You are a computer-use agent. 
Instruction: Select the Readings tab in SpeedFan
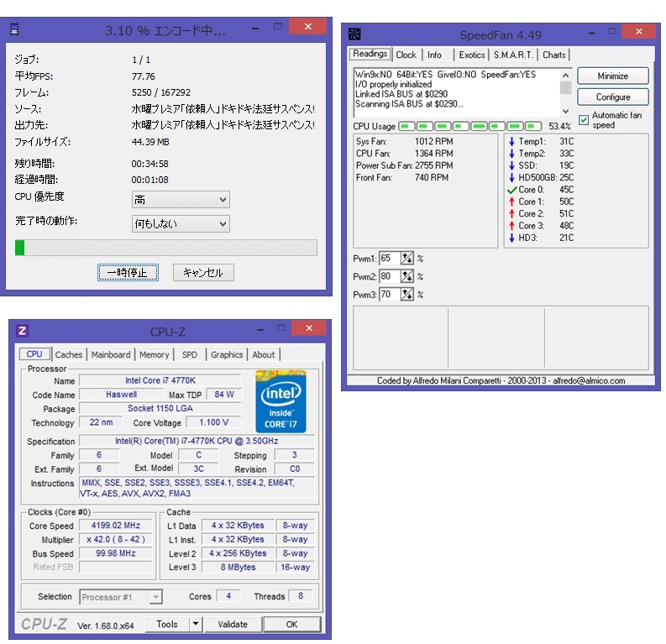point(370,54)
